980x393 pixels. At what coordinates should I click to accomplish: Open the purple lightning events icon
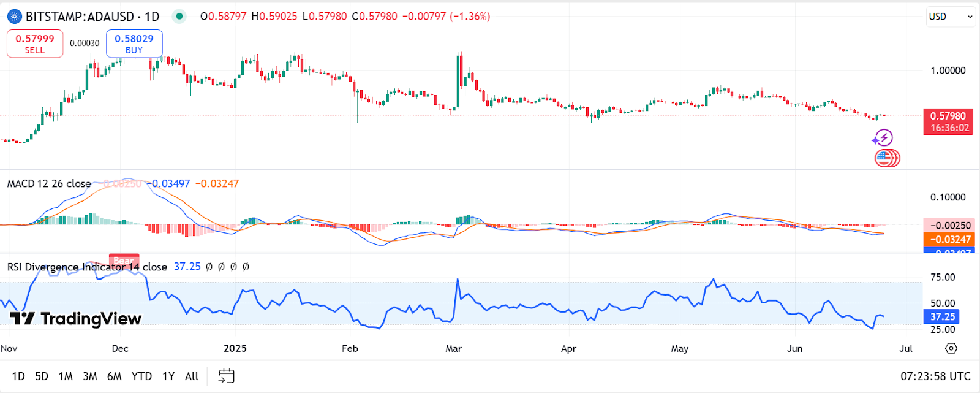[x=883, y=138]
